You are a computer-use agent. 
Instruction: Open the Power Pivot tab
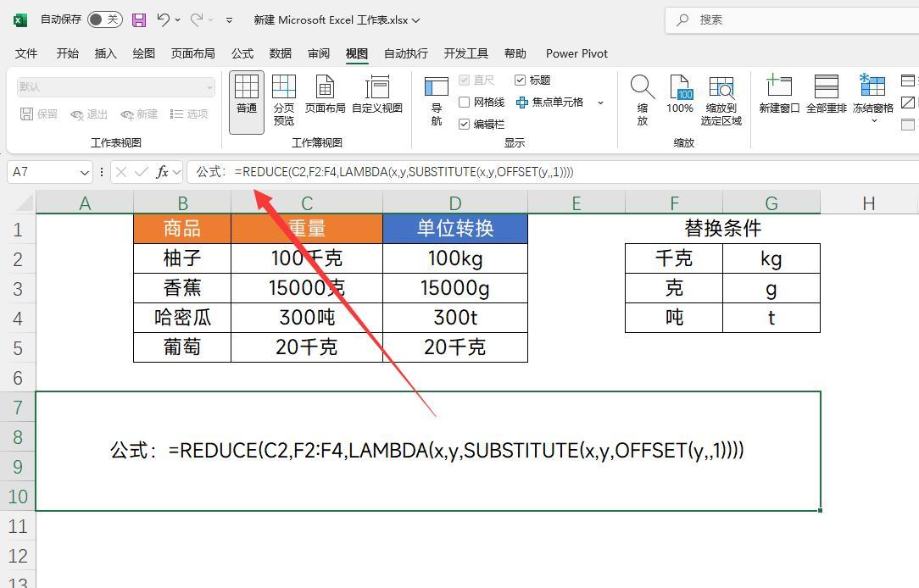(x=576, y=54)
